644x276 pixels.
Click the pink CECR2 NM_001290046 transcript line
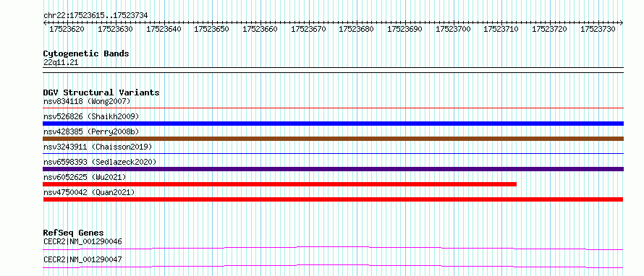333,248
